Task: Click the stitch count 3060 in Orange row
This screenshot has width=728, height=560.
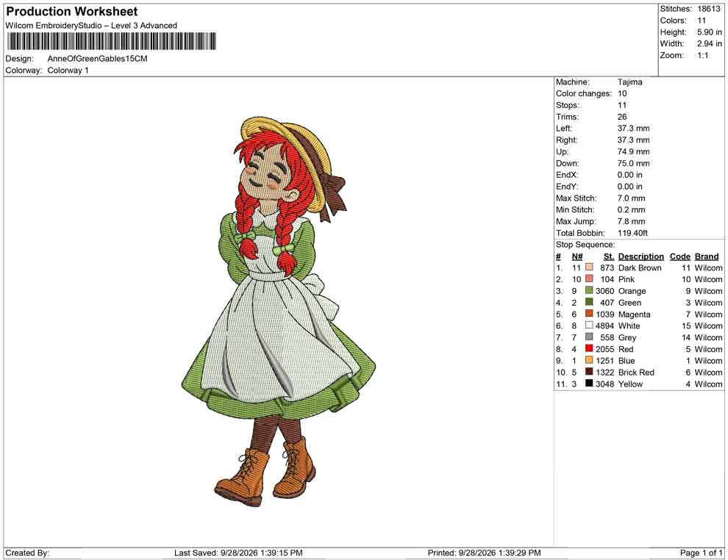Action: pos(605,291)
